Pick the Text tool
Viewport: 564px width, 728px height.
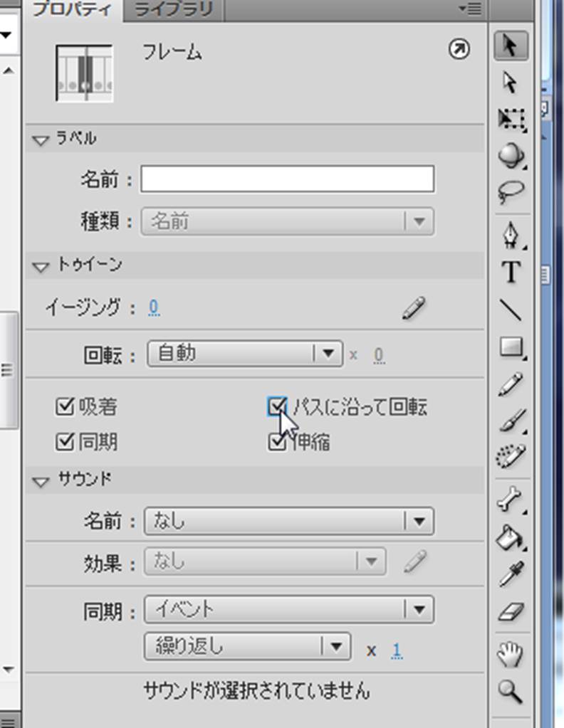coord(511,272)
